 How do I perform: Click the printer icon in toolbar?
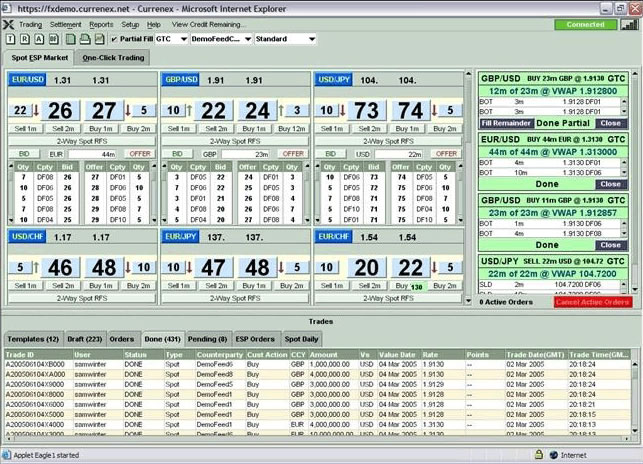pyautogui.click(x=85, y=39)
